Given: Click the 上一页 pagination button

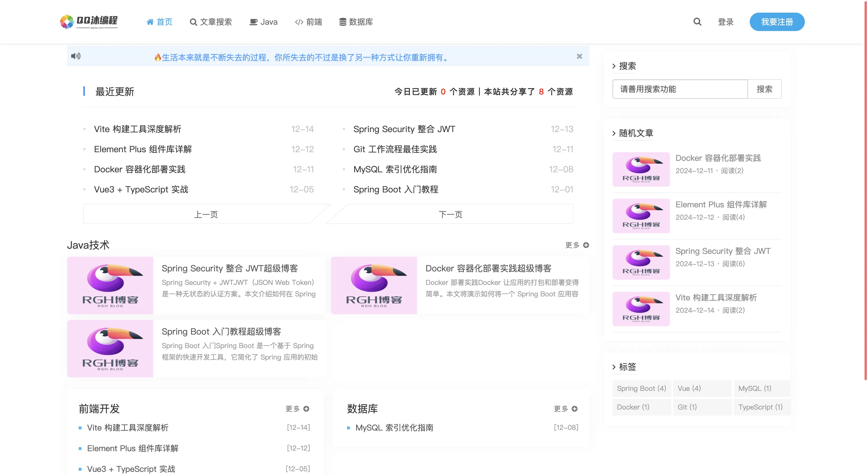Looking at the screenshot, I should [206, 214].
